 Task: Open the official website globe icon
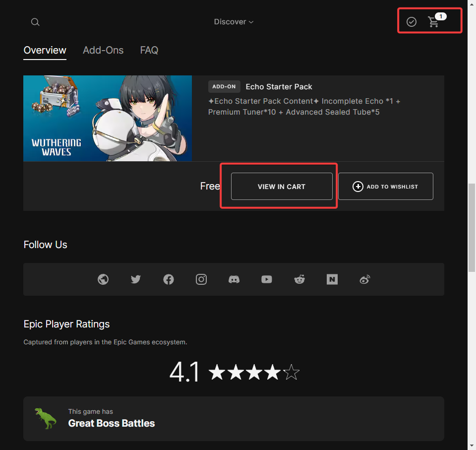[103, 279]
